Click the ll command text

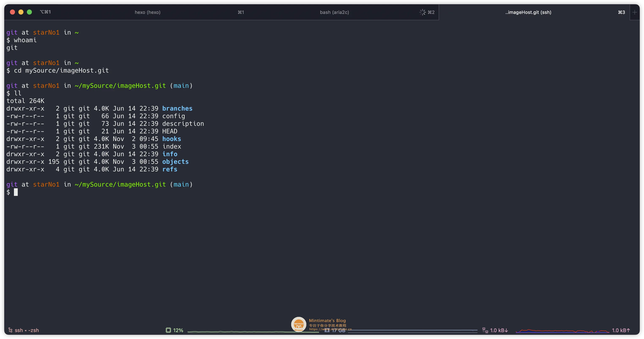point(18,93)
